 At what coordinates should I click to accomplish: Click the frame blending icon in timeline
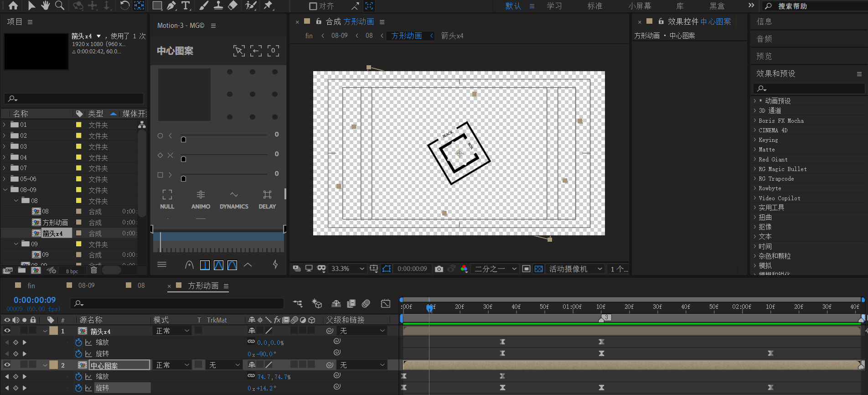coord(351,304)
